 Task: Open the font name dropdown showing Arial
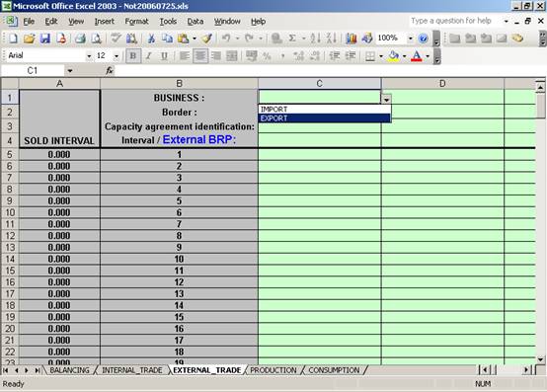89,56
